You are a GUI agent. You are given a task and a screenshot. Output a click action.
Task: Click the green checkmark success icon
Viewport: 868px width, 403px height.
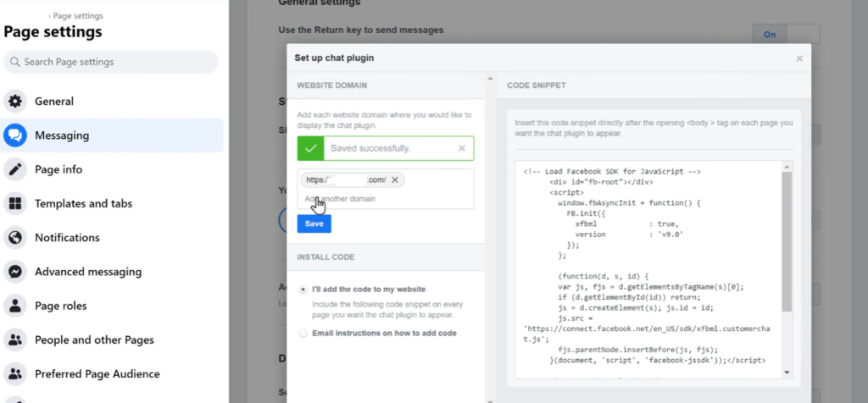point(310,148)
